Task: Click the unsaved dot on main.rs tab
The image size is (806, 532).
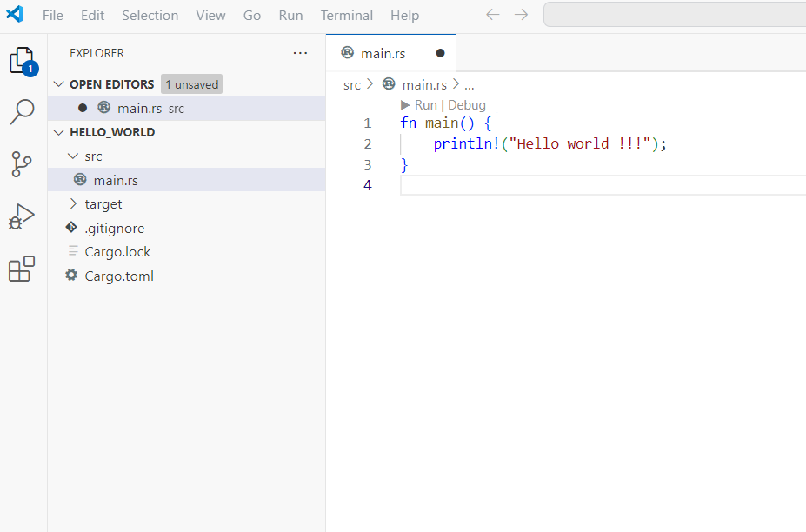Action: coord(440,53)
